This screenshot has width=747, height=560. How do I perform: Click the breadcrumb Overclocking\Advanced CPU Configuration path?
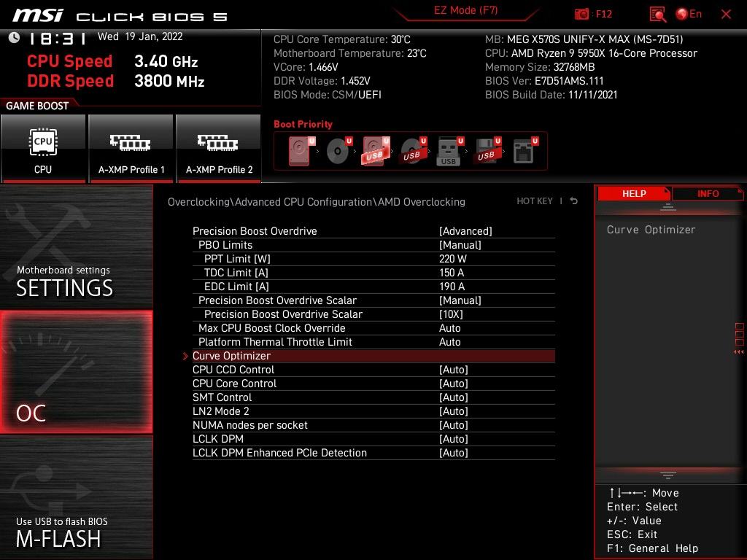(317, 202)
